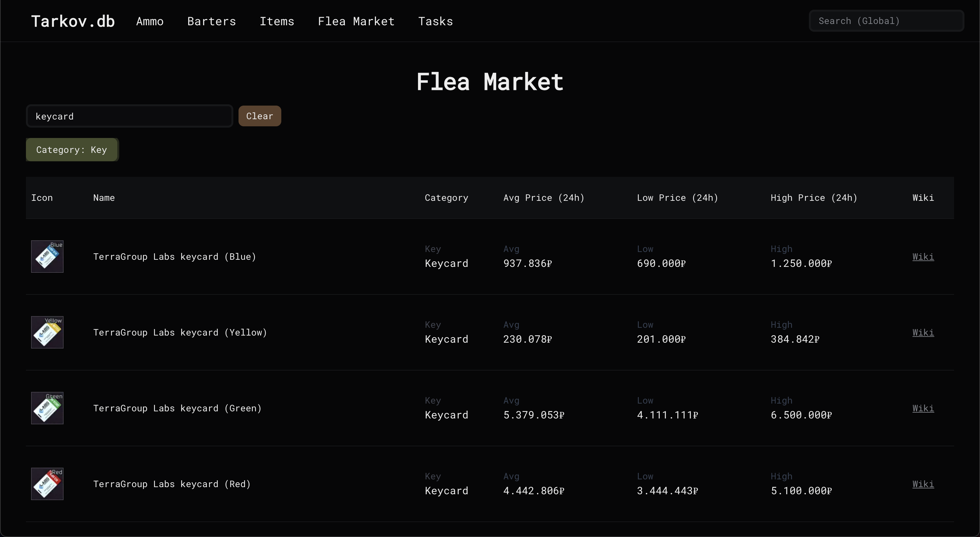Sort by Low Price (24h) column
Viewport: 980px width, 537px height.
pos(677,197)
